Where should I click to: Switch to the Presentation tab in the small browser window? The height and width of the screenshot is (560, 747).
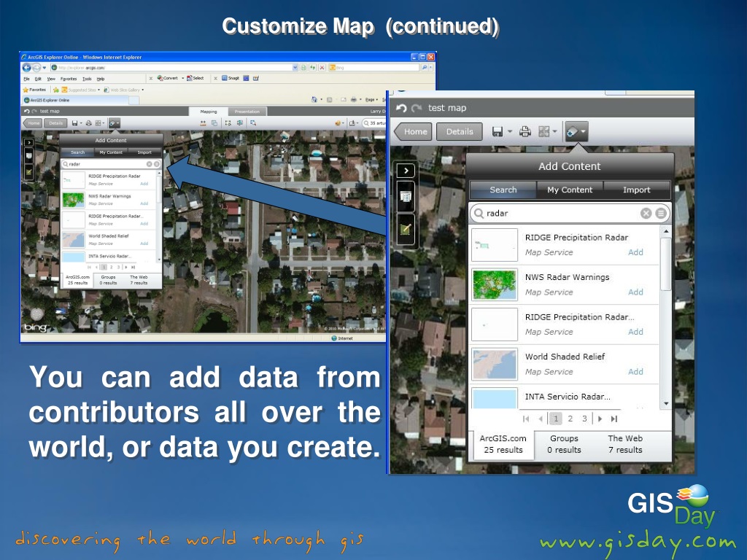(x=247, y=112)
